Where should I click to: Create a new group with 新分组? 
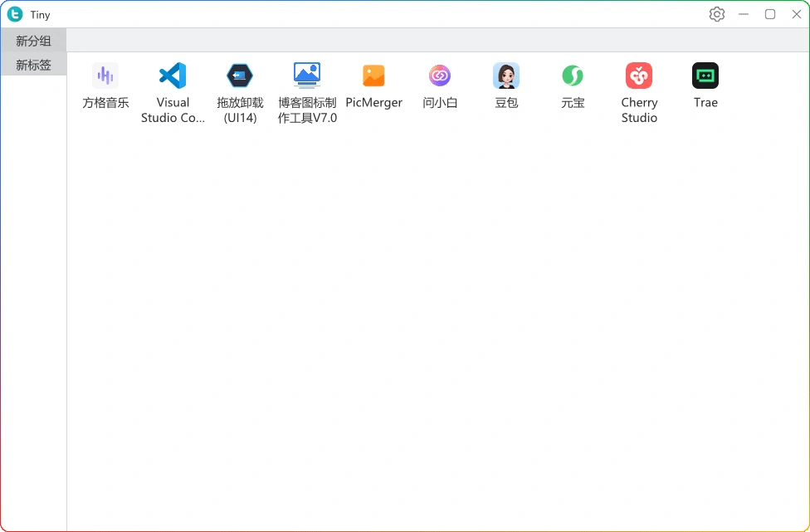[32, 40]
